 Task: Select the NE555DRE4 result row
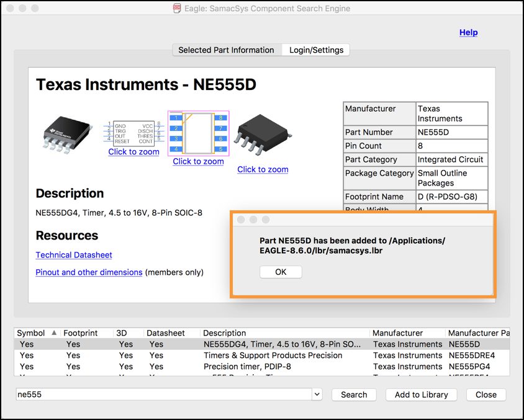(262, 355)
